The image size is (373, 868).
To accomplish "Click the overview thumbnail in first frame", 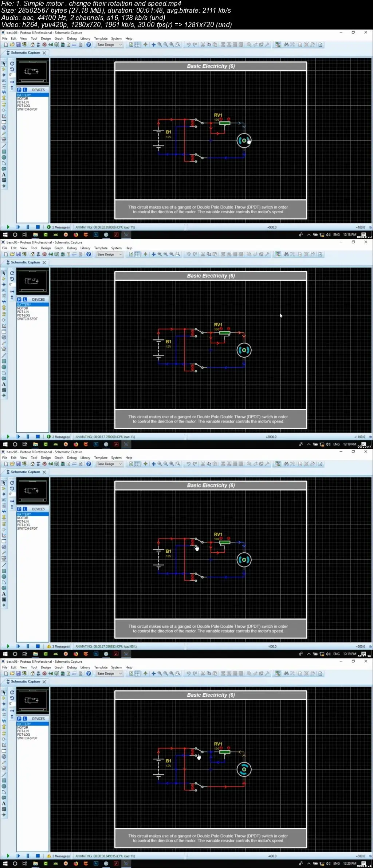I will coord(32,71).
